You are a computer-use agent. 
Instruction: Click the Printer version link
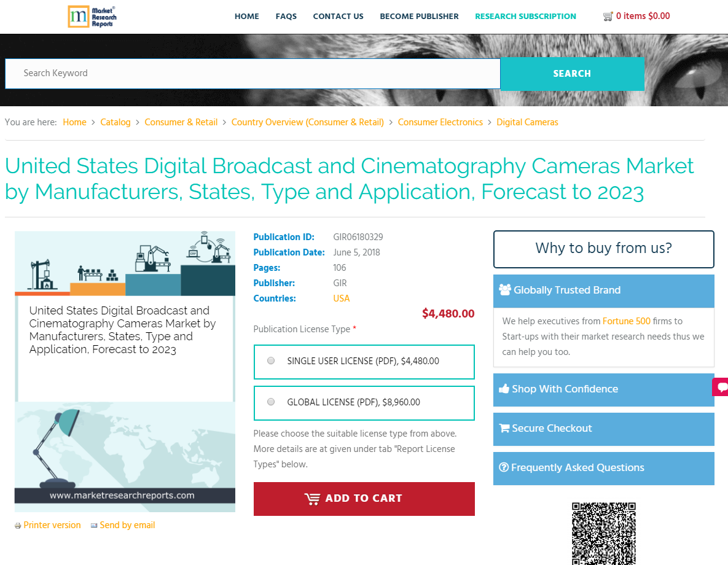pyautogui.click(x=52, y=525)
